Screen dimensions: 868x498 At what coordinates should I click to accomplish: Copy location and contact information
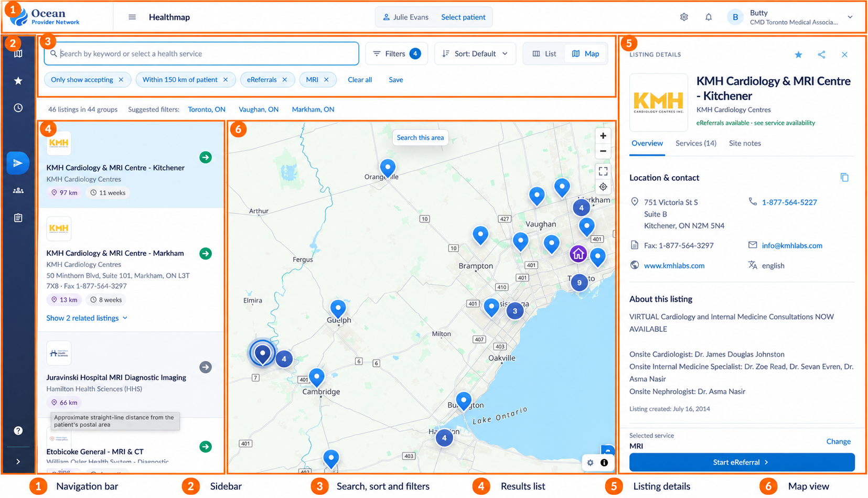(844, 178)
